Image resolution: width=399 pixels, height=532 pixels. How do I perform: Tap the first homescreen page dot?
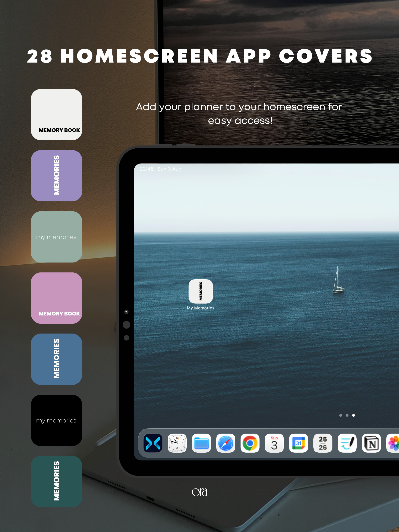click(x=341, y=415)
